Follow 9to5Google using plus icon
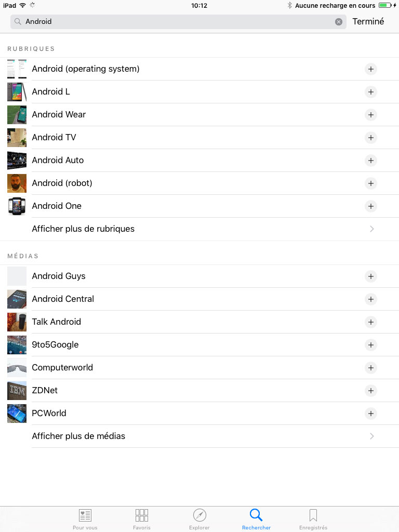Screen dimensions: 399x532 [x=371, y=345]
